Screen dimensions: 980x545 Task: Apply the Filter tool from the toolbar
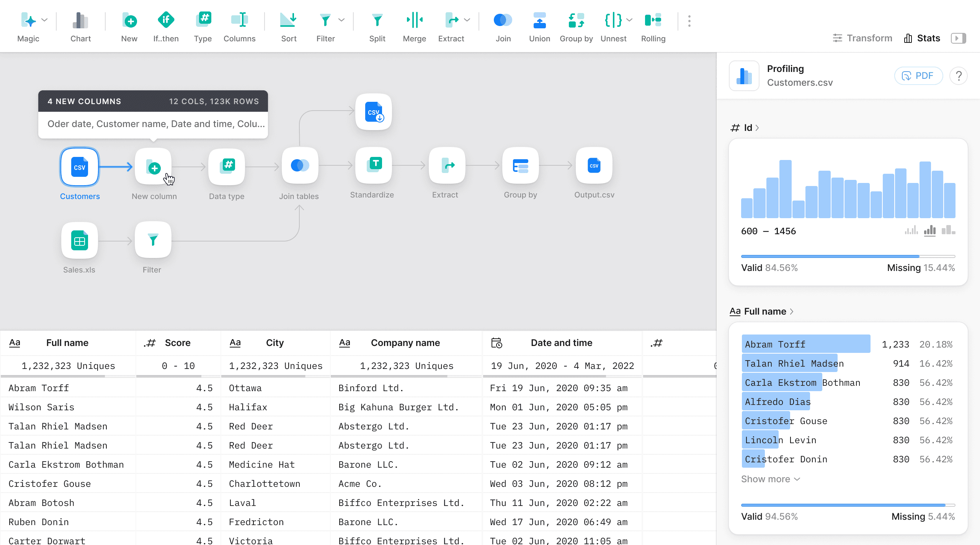(325, 27)
